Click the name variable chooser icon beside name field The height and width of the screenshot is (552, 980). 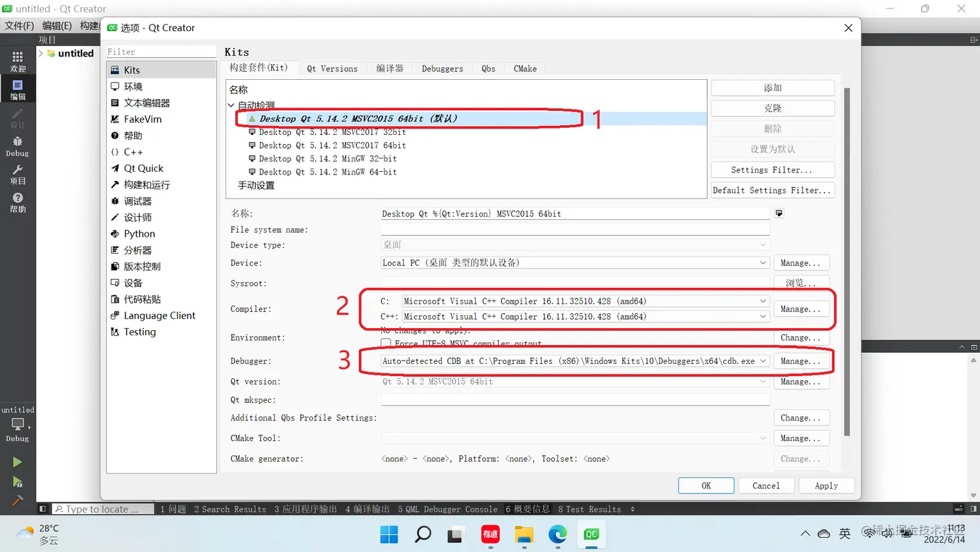tap(779, 213)
